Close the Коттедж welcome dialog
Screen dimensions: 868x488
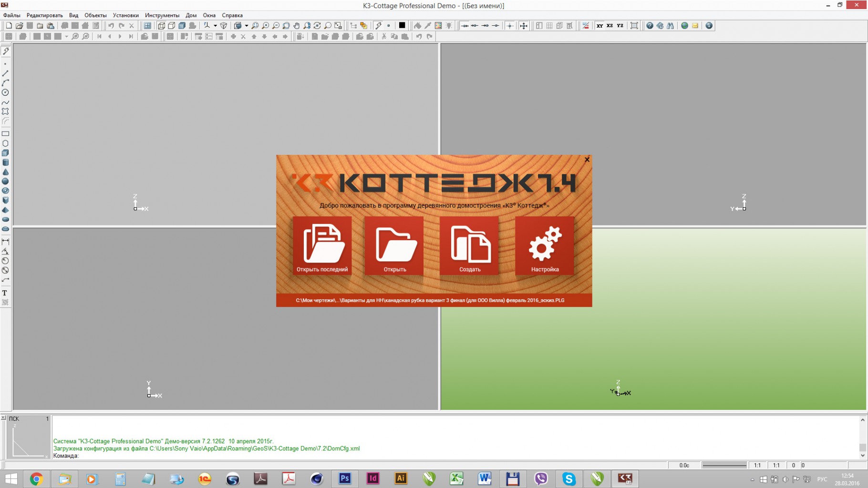point(587,160)
